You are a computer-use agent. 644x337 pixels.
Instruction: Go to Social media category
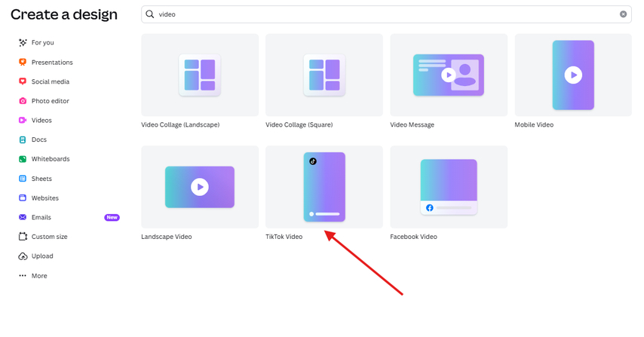pyautogui.click(x=51, y=81)
